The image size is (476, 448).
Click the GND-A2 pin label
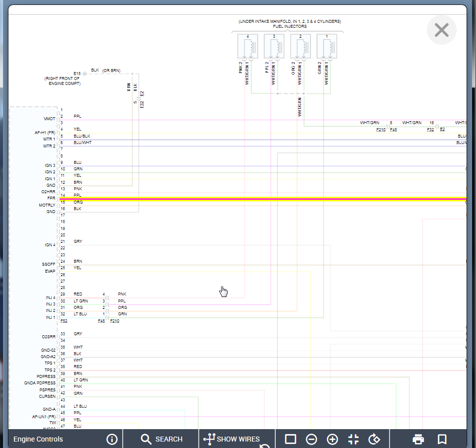[48, 357]
